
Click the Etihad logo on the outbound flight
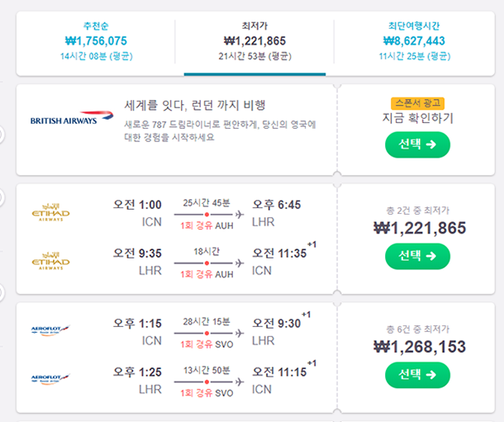pyautogui.click(x=50, y=212)
